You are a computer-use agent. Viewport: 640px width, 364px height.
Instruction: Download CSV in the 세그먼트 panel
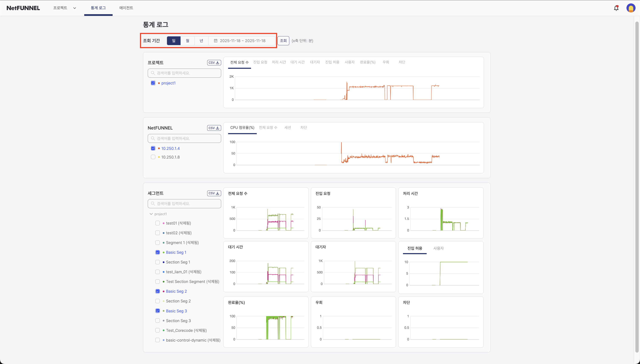point(214,193)
